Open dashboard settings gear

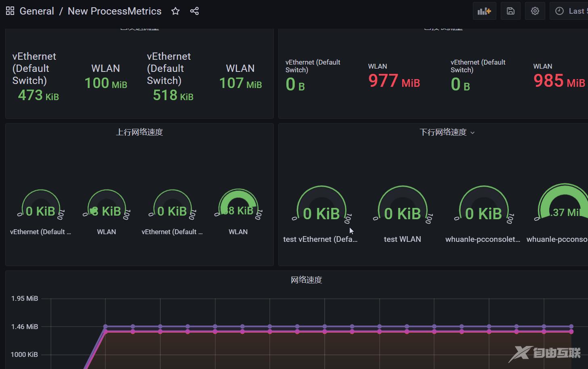(535, 11)
